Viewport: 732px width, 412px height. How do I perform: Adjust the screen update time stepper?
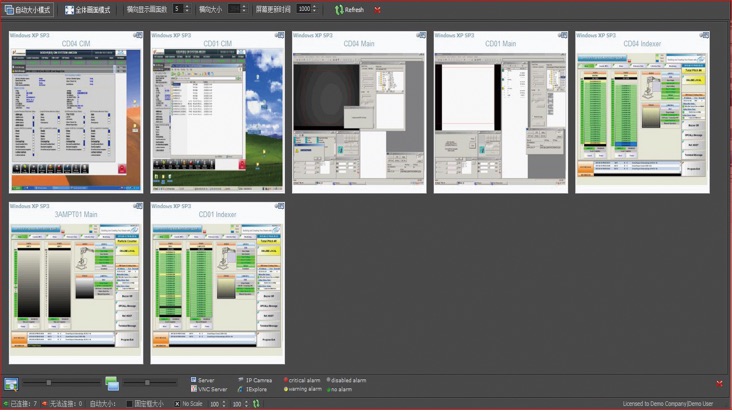pos(315,9)
